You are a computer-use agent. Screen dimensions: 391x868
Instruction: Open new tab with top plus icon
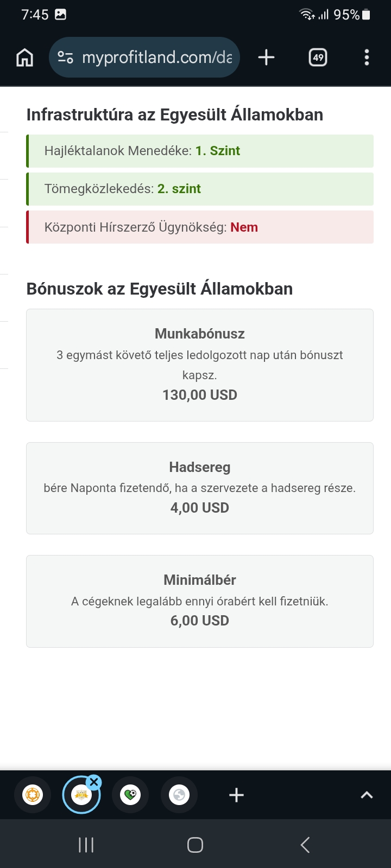pos(266,58)
